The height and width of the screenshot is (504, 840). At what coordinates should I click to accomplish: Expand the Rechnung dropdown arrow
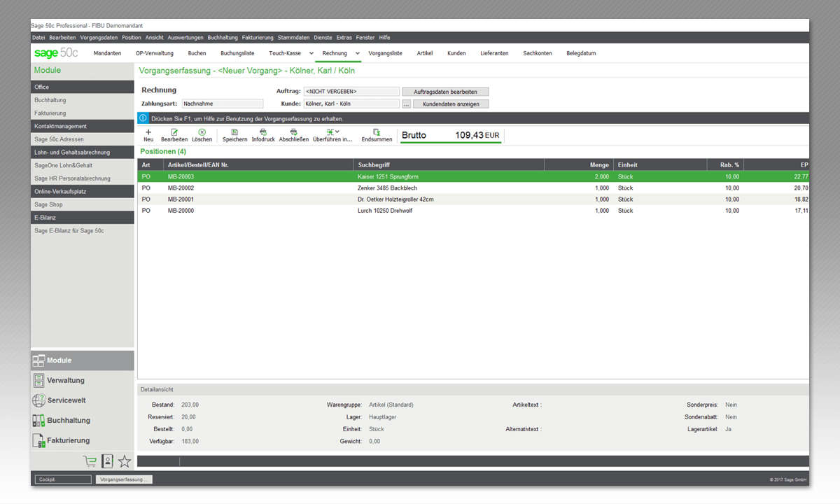357,53
